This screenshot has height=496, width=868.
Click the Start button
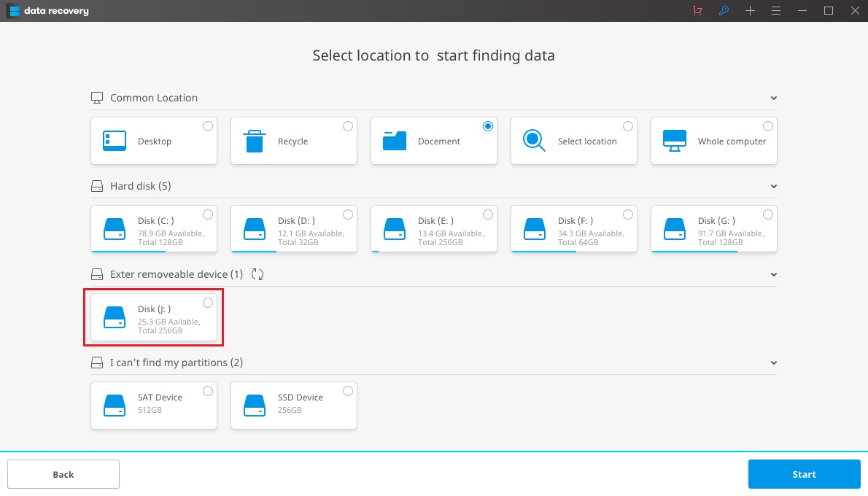click(x=804, y=474)
